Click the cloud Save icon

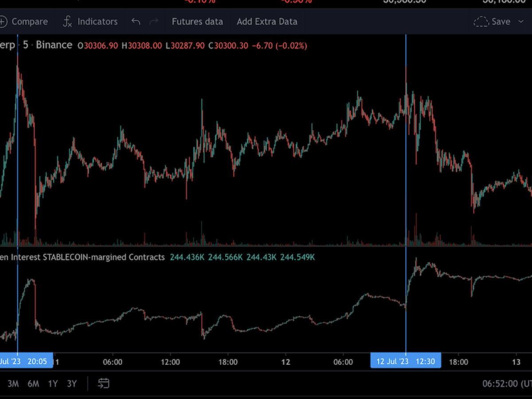tap(481, 21)
